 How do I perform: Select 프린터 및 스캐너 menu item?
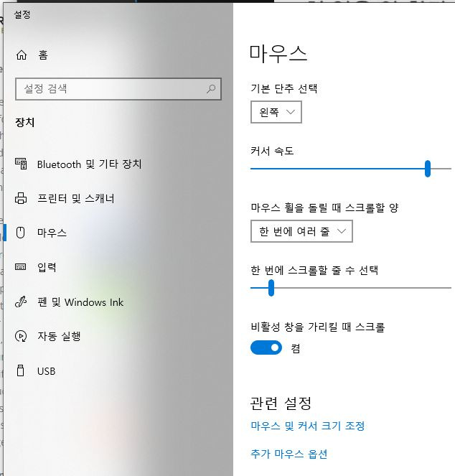(x=75, y=199)
